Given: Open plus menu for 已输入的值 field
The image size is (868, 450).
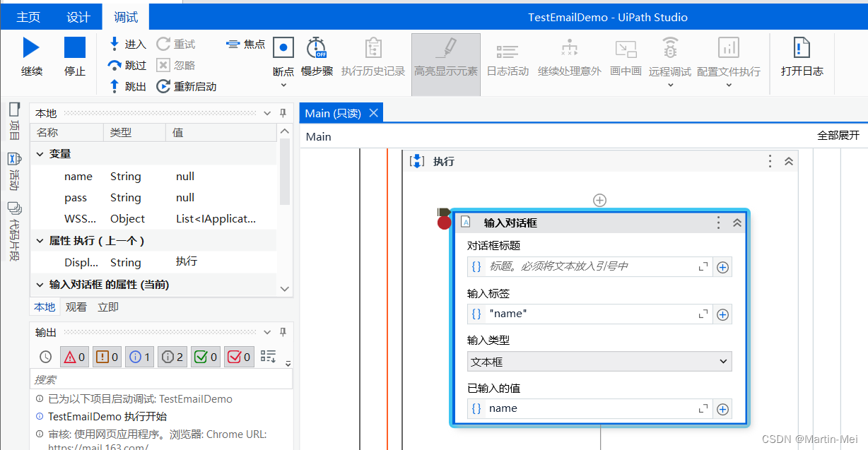Looking at the screenshot, I should pyautogui.click(x=722, y=408).
